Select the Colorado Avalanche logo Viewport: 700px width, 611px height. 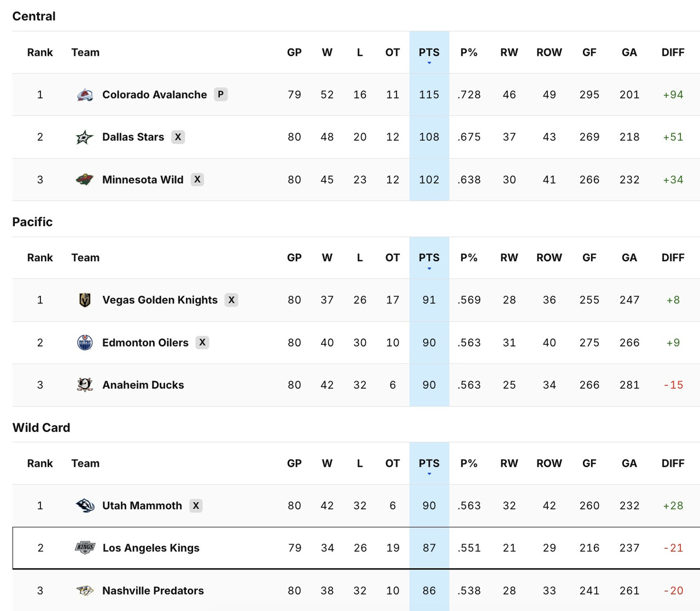tap(85, 94)
